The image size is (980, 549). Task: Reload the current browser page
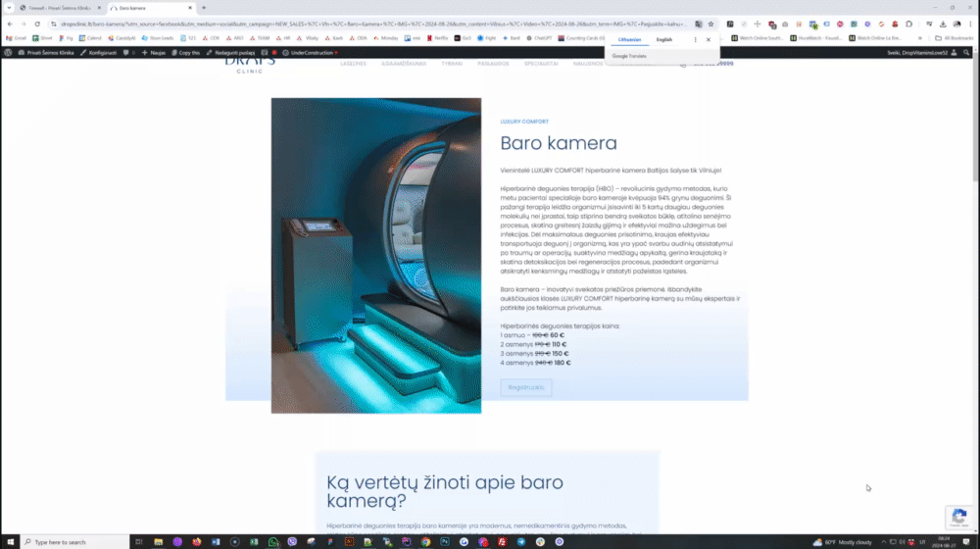click(37, 24)
